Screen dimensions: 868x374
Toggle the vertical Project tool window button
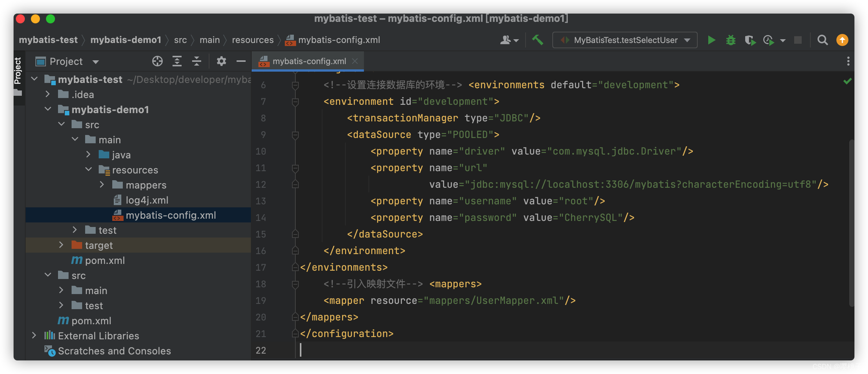point(18,71)
